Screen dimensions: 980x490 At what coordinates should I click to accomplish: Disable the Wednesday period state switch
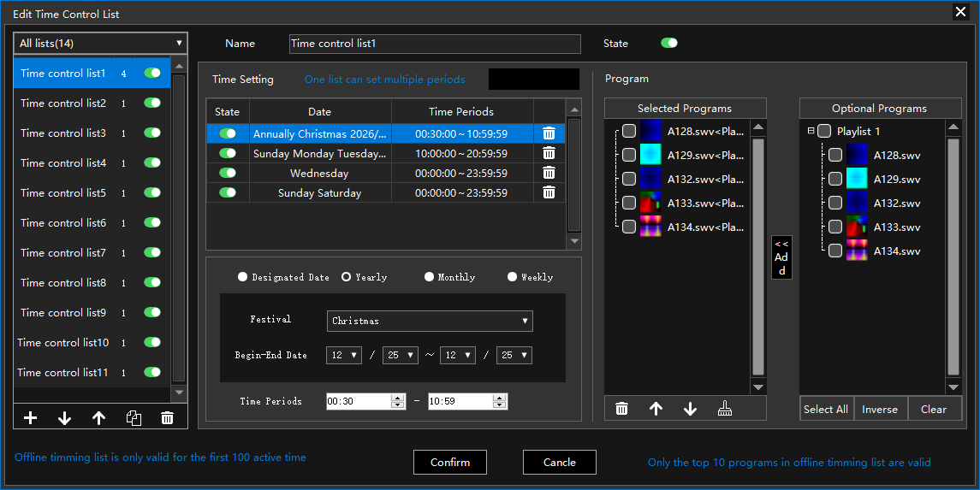[228, 173]
